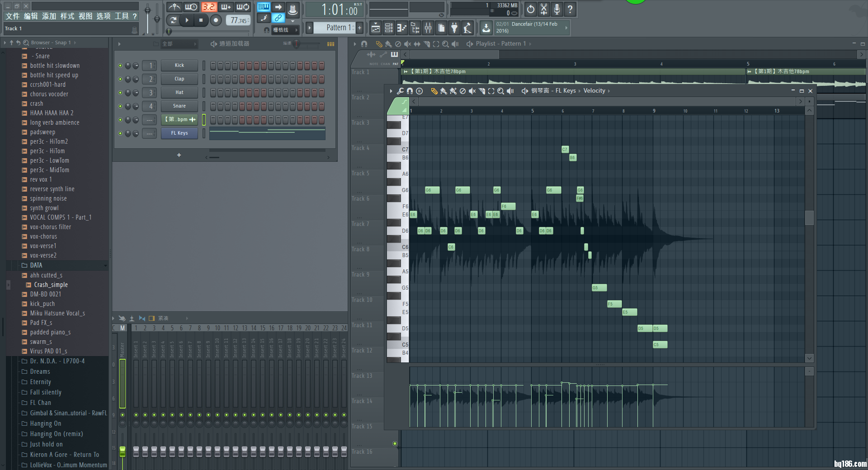Stop playback with the stop button
The height and width of the screenshot is (470, 868).
201,20
